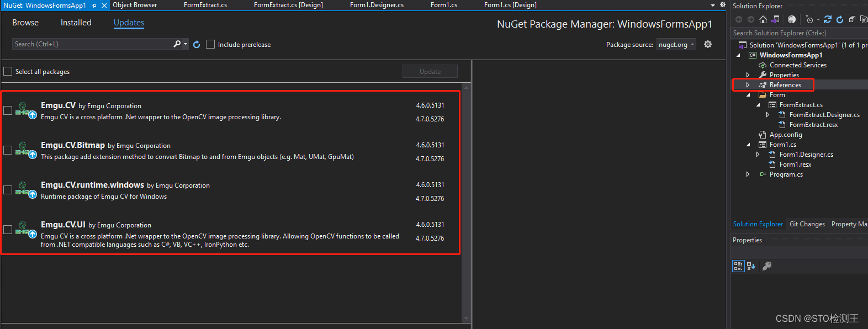Viewport: 868px width, 329px height.
Task: Close the NuGet: WindowsFormsApp1 tab
Action: click(x=104, y=6)
